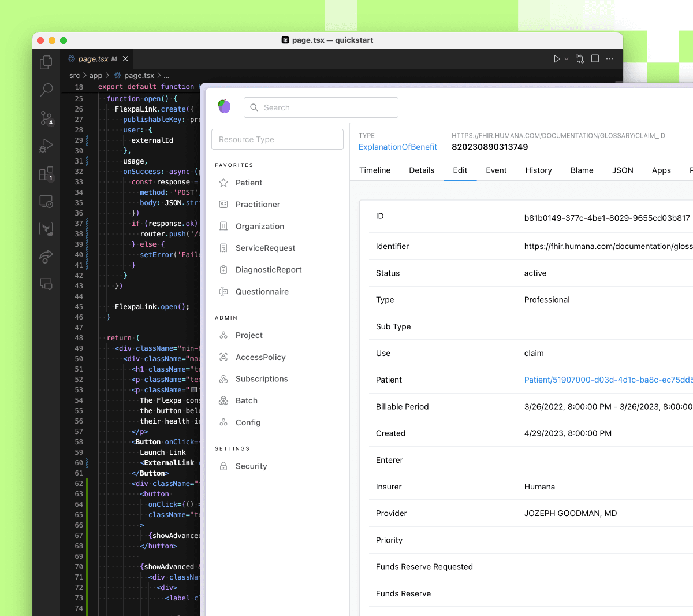This screenshot has height=616, width=693.
Task: Select the Edit tab
Action: coord(460,170)
